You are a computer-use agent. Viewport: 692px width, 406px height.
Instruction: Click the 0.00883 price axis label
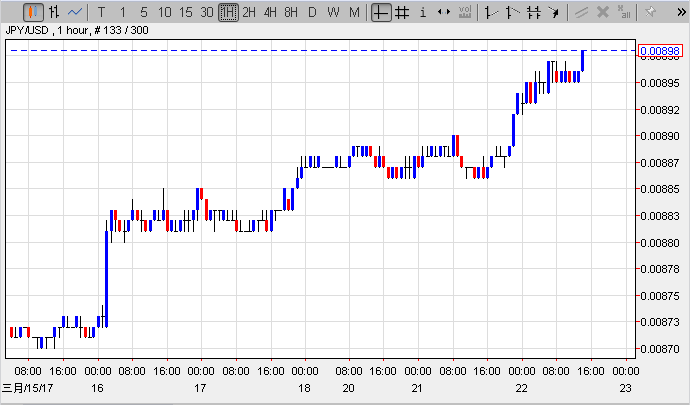point(660,216)
